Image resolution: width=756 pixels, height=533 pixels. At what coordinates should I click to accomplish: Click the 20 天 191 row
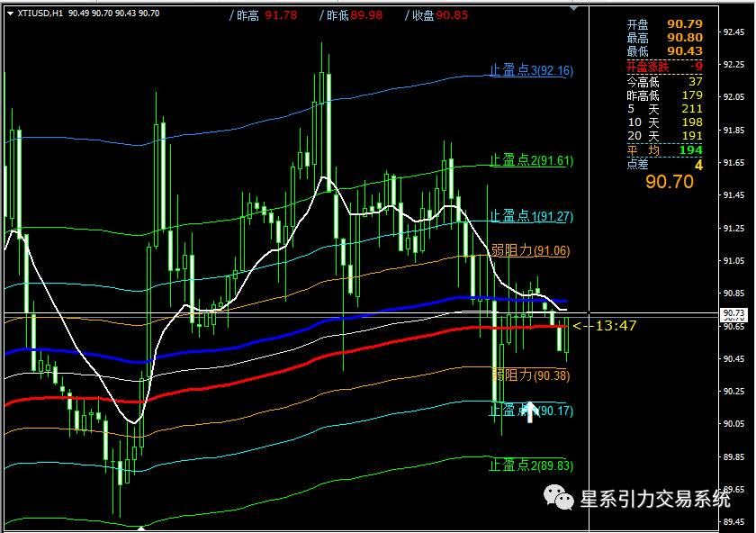664,136
